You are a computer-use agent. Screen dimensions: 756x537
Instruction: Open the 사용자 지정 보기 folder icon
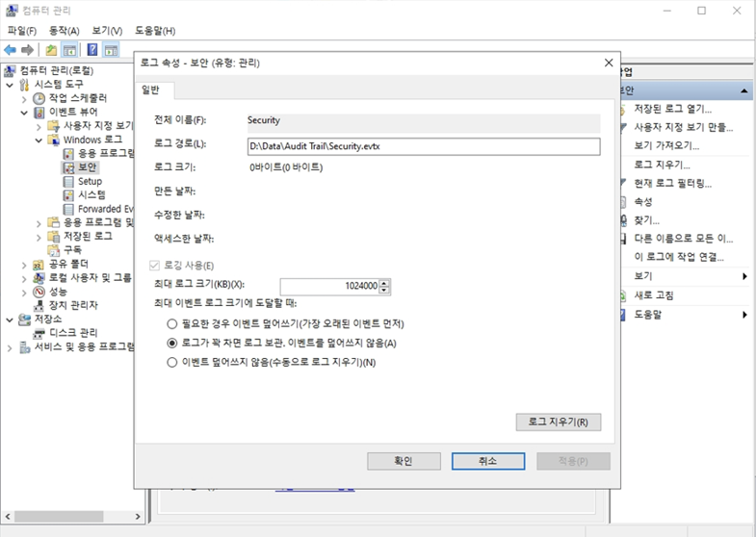click(x=54, y=126)
